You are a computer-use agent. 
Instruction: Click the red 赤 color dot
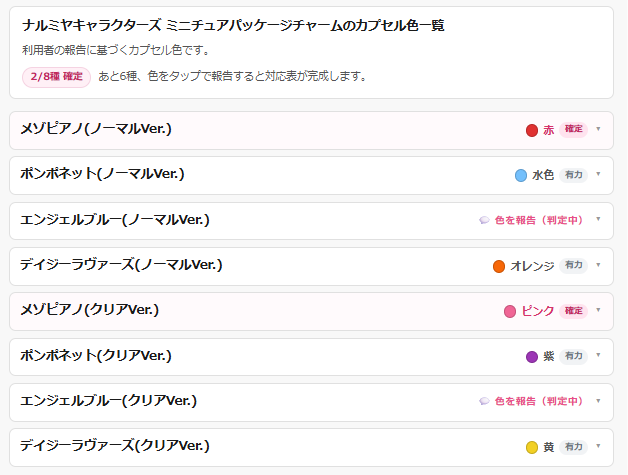[x=531, y=130]
